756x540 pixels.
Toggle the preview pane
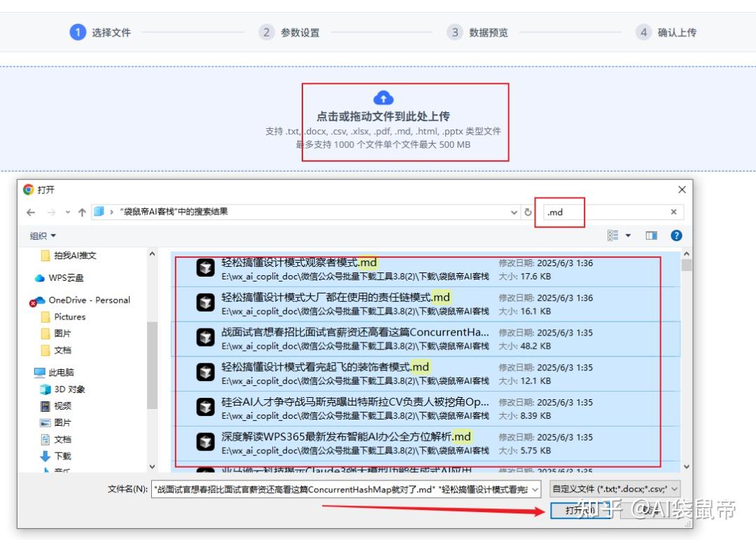(652, 235)
